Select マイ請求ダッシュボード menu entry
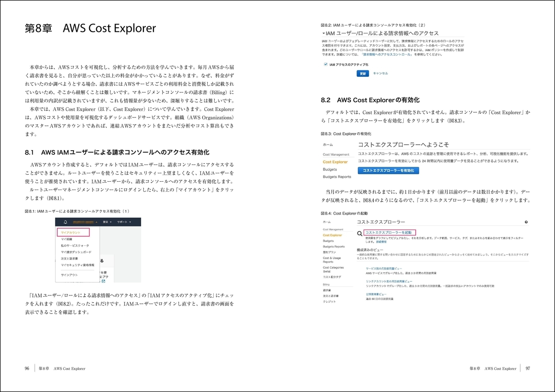The image size is (555, 392). (x=76, y=252)
